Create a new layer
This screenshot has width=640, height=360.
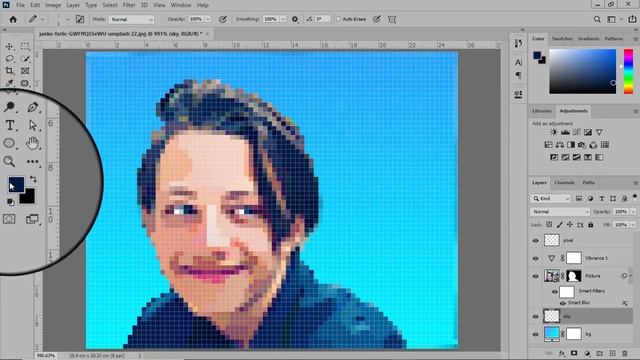click(x=612, y=353)
